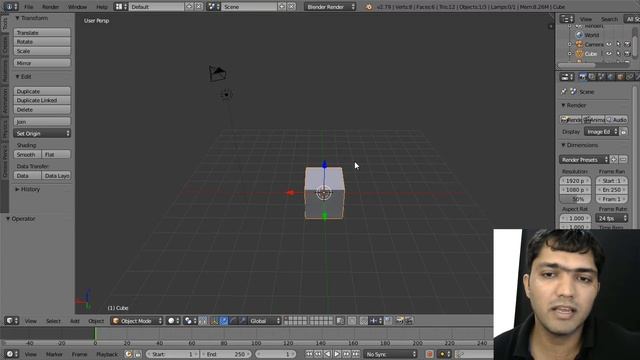Click the Mirror button

(42, 63)
